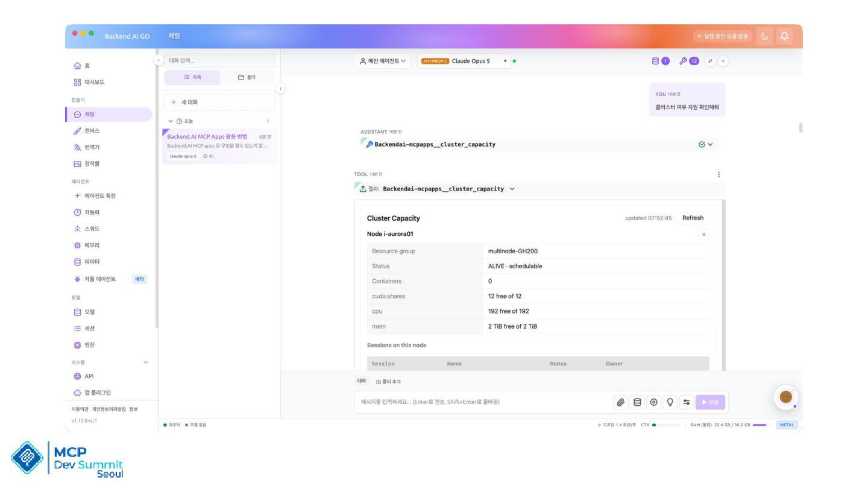
Task: Collapse the 오늘 conversation group
Action: point(171,121)
